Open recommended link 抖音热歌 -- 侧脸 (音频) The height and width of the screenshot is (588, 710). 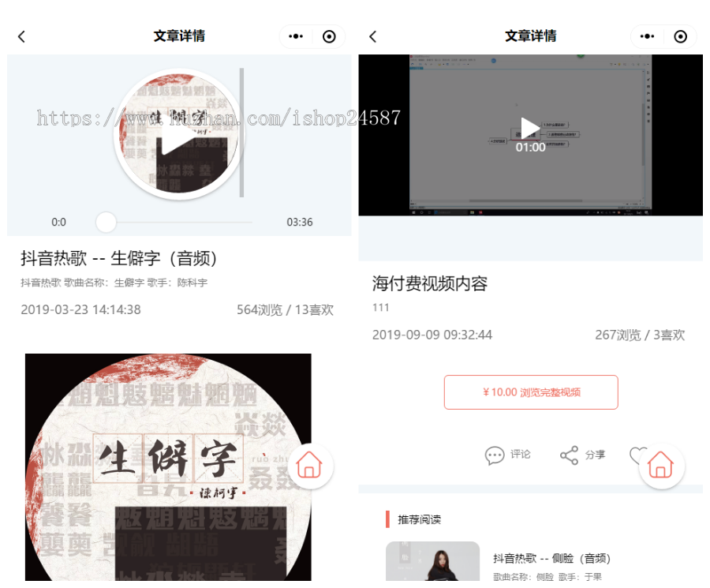pyautogui.click(x=551, y=558)
